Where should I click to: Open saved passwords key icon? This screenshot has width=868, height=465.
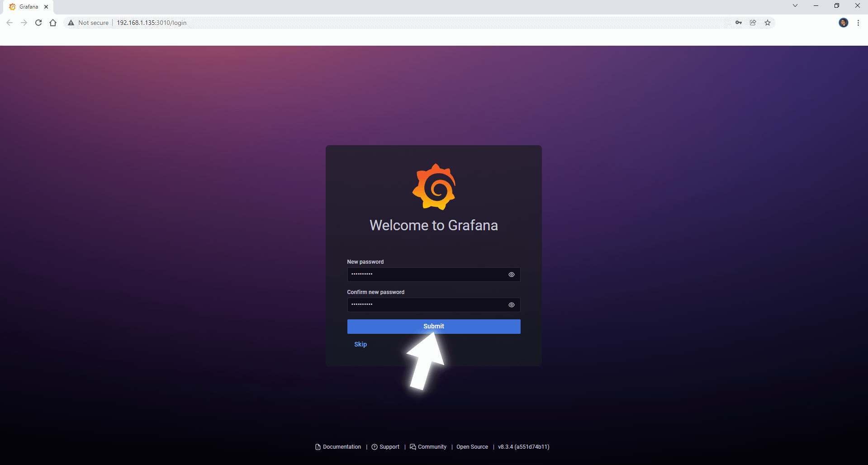coord(739,23)
